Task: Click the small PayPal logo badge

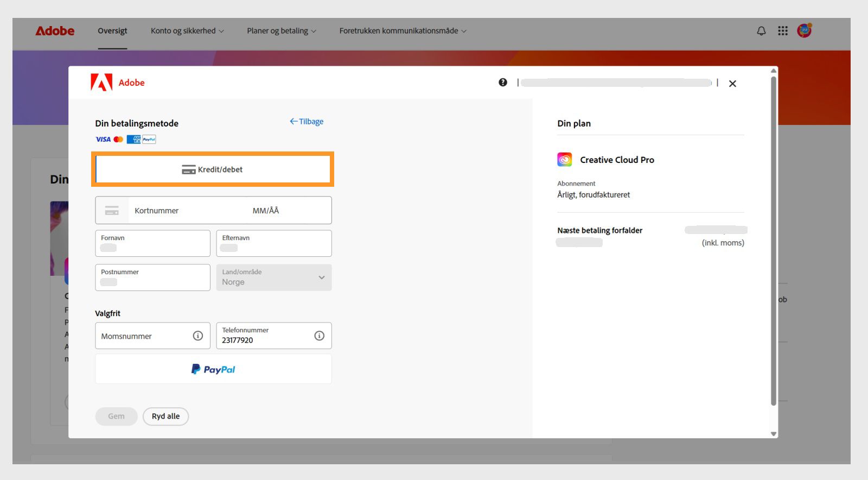Action: [149, 140]
